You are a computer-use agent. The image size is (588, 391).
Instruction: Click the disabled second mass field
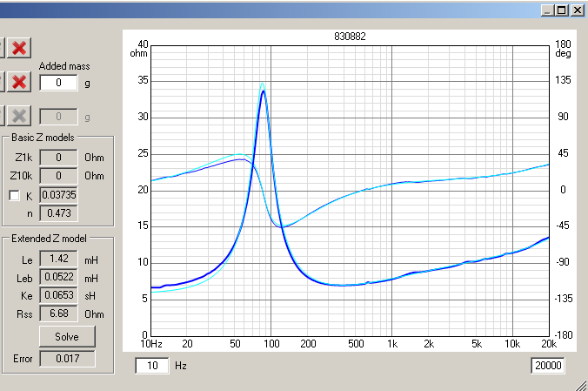coord(58,117)
